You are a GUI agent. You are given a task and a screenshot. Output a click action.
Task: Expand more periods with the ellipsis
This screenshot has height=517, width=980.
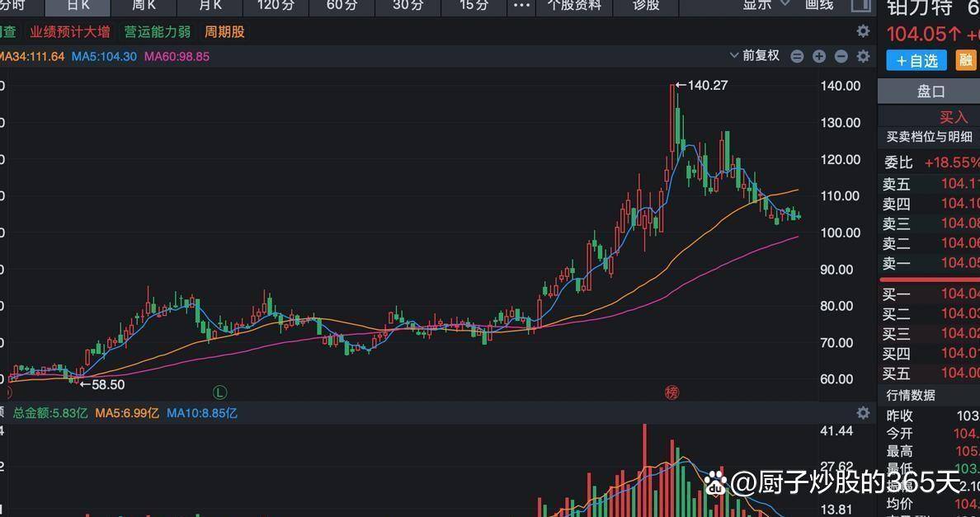[521, 5]
